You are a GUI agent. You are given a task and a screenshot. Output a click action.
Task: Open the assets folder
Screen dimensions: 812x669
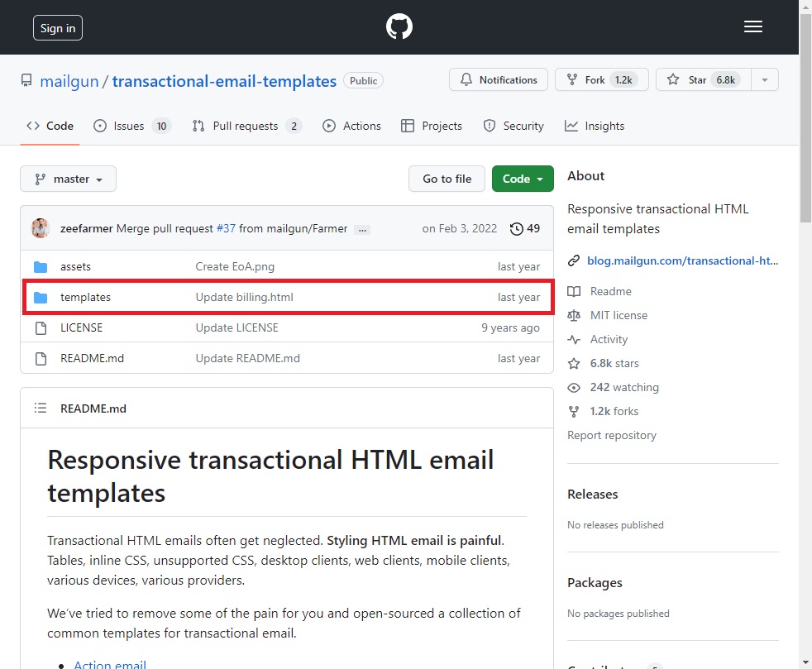click(x=75, y=266)
